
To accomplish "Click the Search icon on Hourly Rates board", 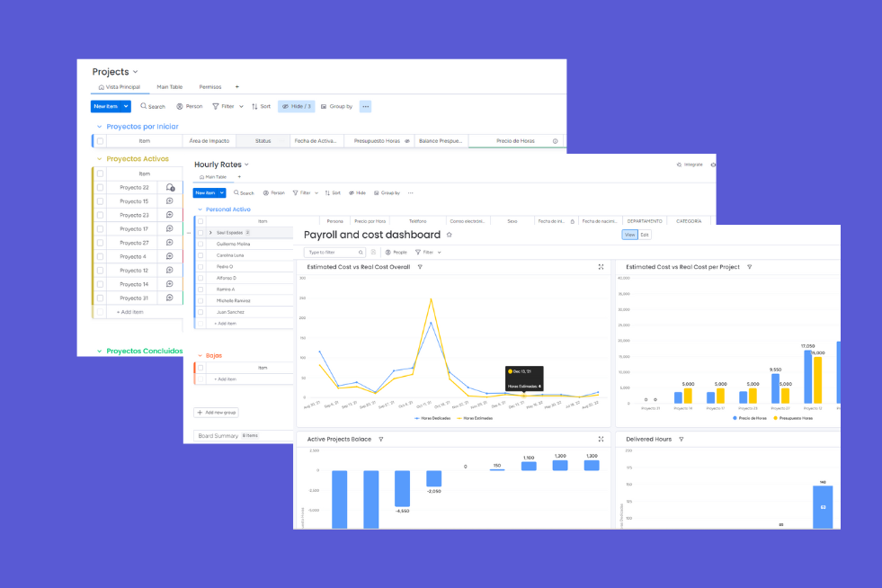I will tap(236, 192).
